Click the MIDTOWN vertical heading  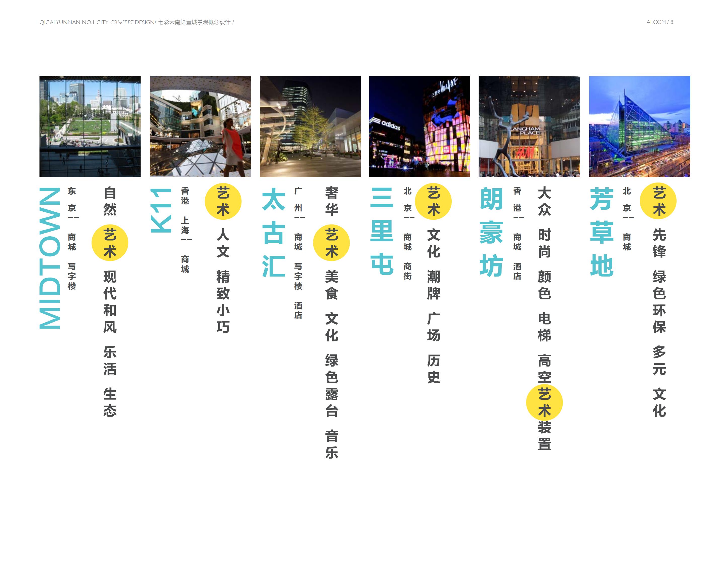tap(50, 258)
